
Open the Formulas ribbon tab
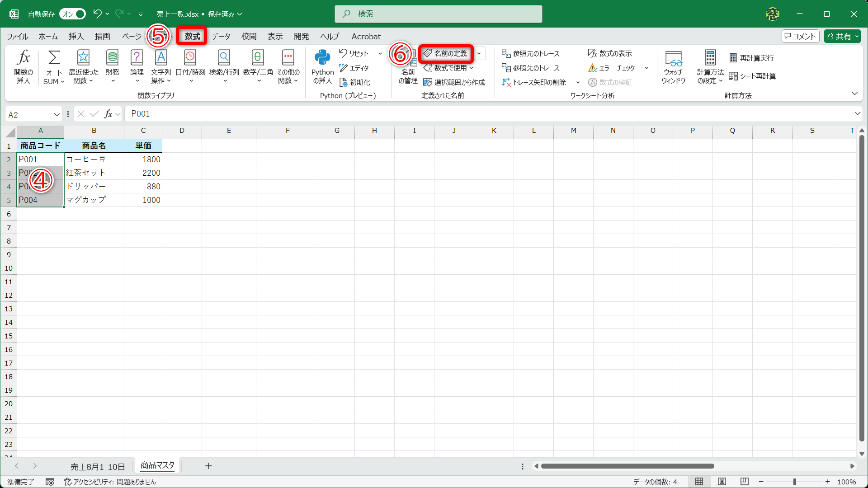(x=192, y=36)
